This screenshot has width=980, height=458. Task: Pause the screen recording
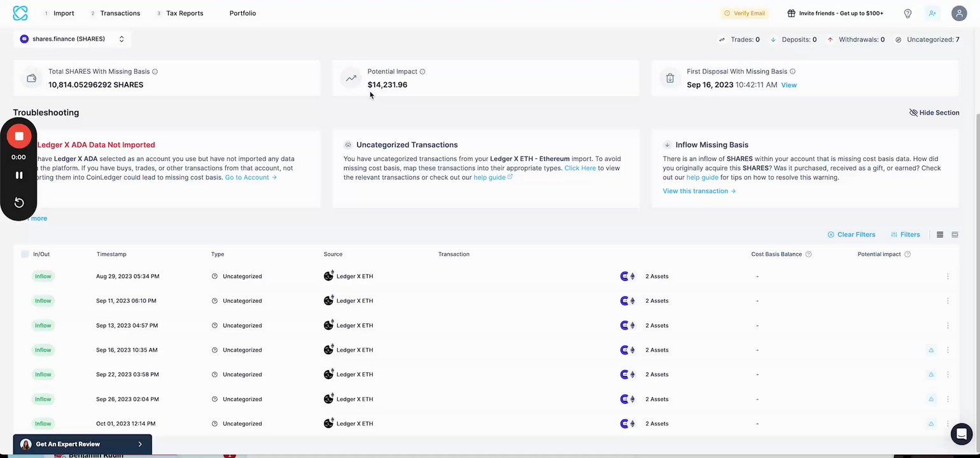[x=19, y=175]
